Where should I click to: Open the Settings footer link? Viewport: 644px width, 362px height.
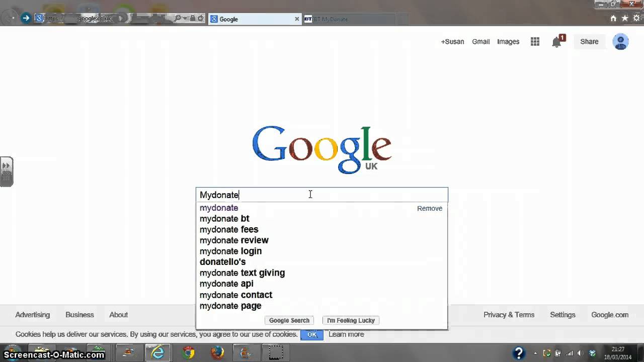click(562, 315)
